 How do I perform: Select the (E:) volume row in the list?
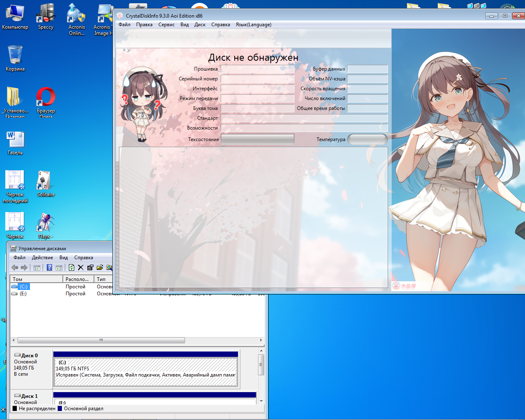(62, 294)
